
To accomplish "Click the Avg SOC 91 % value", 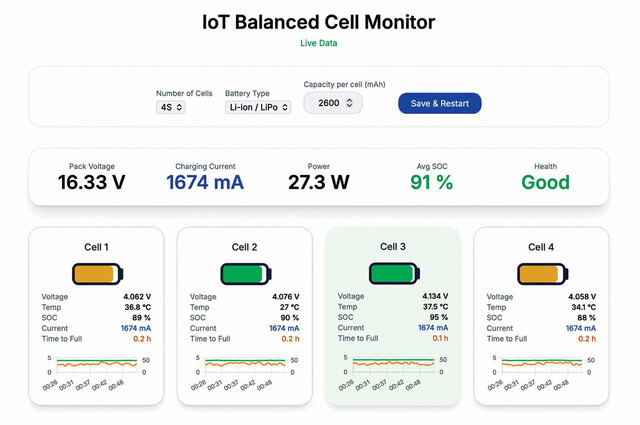I will [431, 182].
